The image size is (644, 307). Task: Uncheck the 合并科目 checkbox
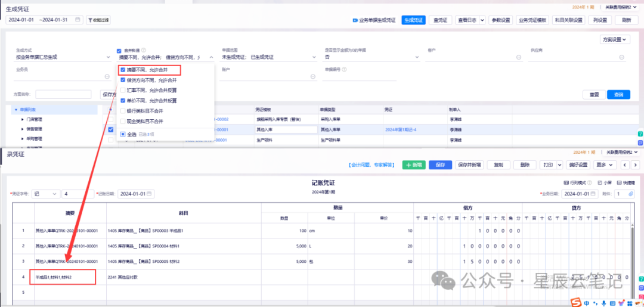[x=119, y=51]
